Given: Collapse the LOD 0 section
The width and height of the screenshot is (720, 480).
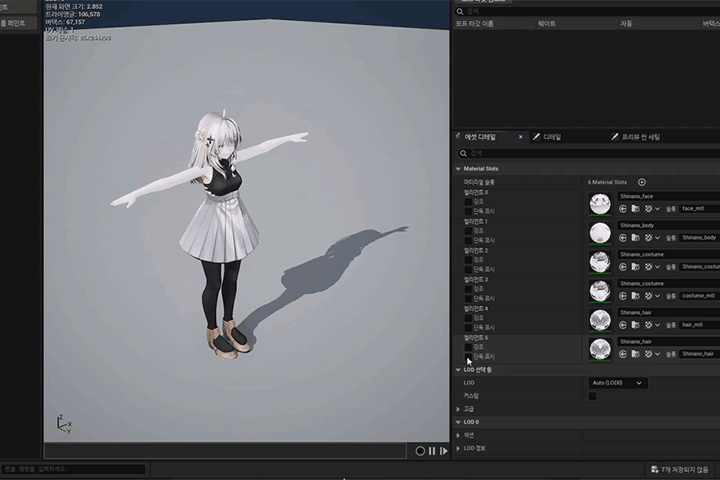Looking at the screenshot, I should [458, 422].
